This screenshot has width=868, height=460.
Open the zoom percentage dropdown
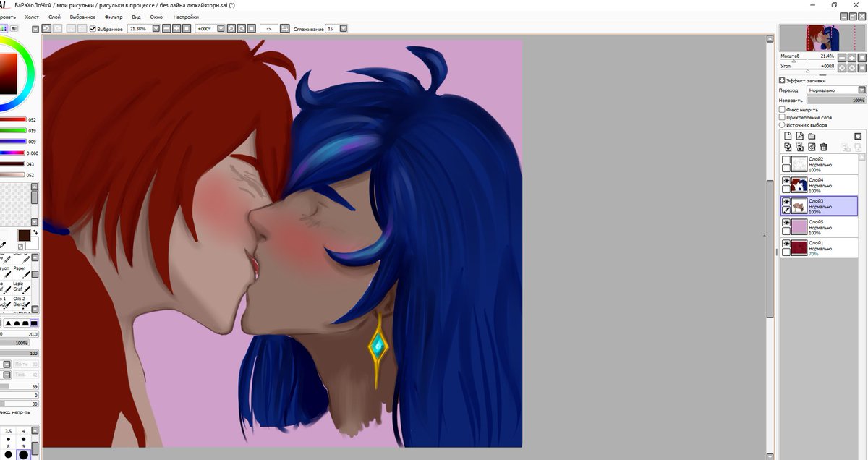click(156, 29)
